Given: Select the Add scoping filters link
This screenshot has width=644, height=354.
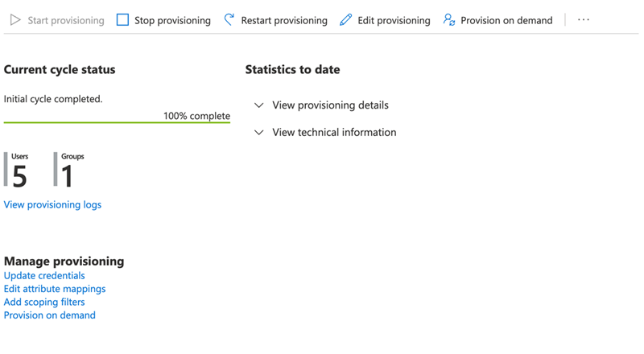Looking at the screenshot, I should pyautogui.click(x=44, y=302).
